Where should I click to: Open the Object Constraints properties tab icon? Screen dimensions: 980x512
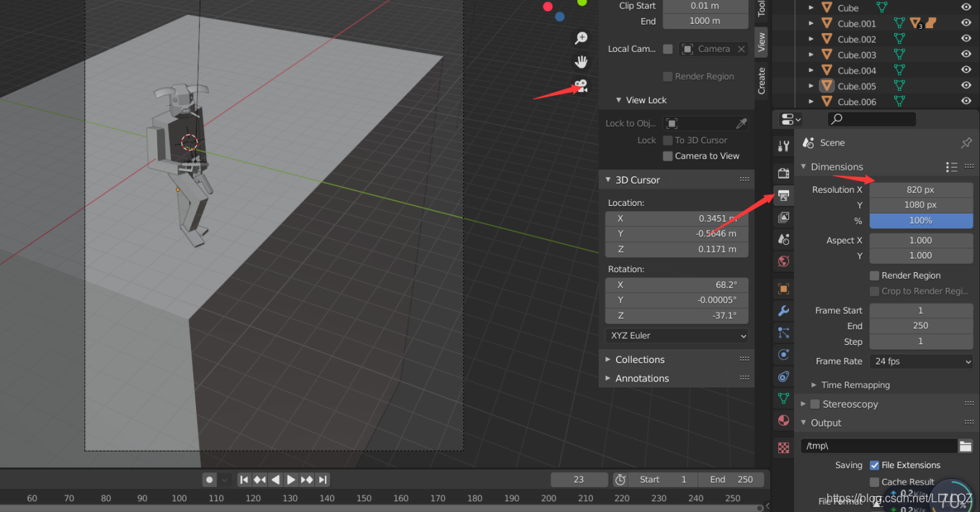(783, 376)
